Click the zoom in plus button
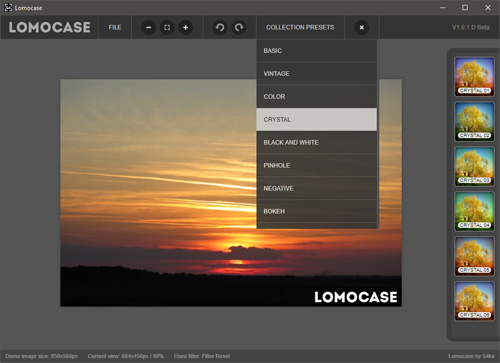500x363 pixels. tap(186, 27)
